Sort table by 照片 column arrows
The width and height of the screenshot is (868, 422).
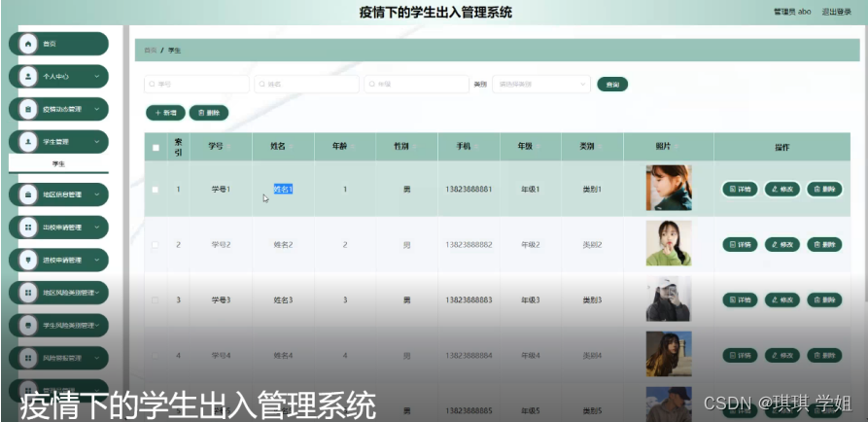point(677,147)
